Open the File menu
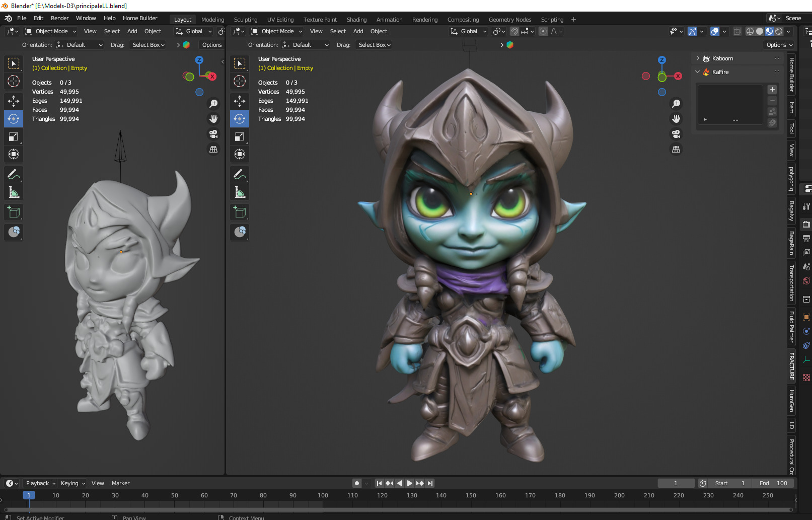812x520 pixels. [x=22, y=18]
